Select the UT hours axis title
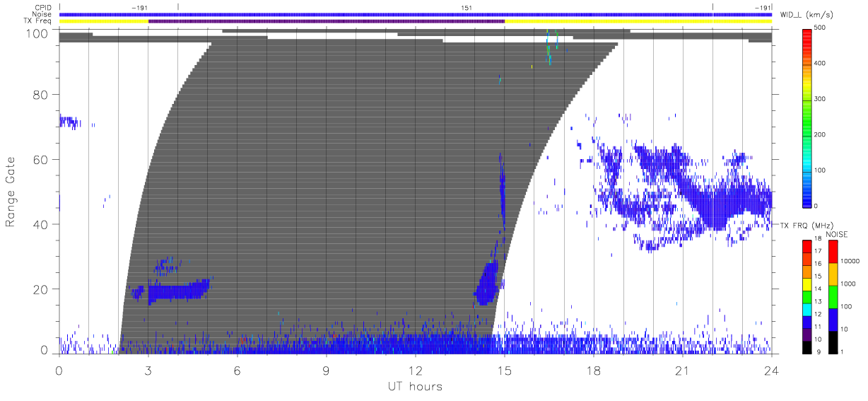868x401 pixels. (x=415, y=386)
